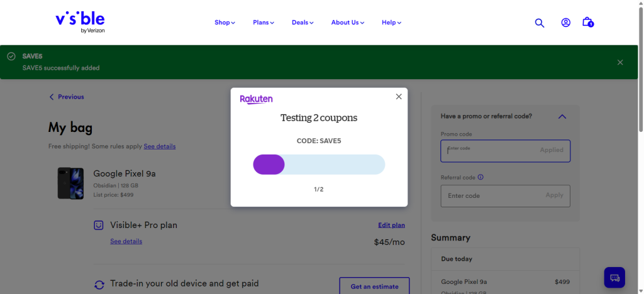Open the live chat bubble button

[x=614, y=278]
